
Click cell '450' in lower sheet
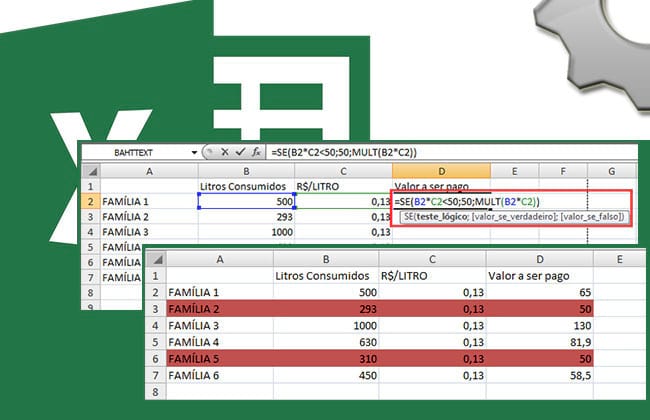pos(326,375)
